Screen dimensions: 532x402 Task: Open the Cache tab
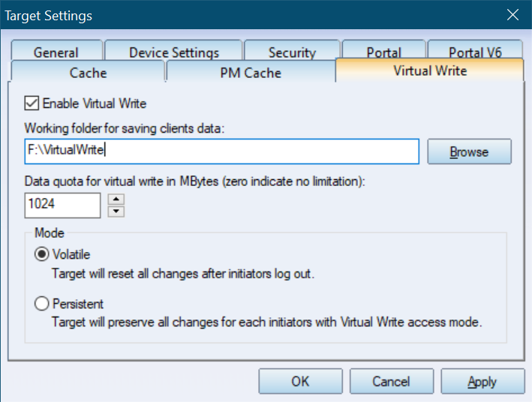click(88, 71)
